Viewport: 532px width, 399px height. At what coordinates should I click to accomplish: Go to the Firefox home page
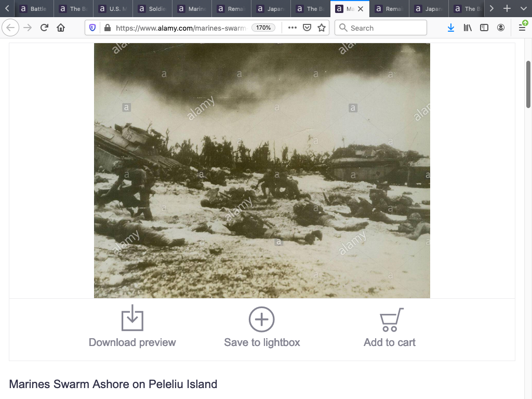(61, 28)
